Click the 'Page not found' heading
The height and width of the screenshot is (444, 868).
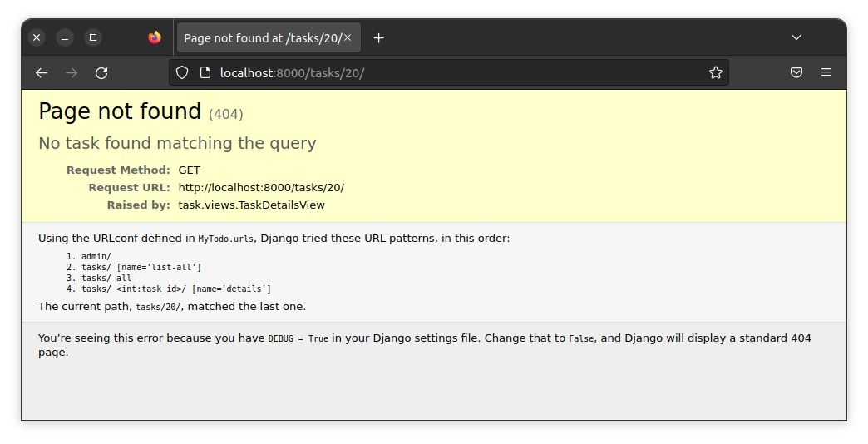point(120,111)
